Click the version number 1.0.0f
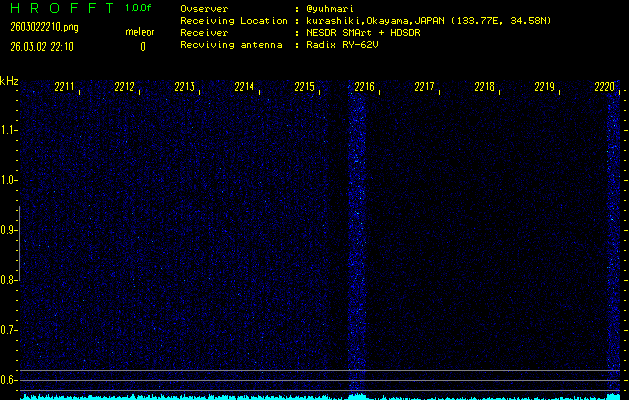 (x=139, y=7)
